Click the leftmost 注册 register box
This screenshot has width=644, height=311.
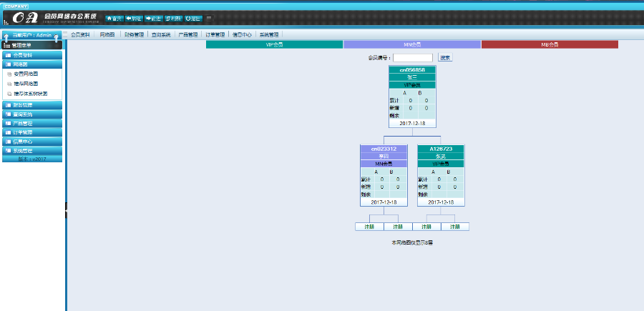[x=369, y=227]
